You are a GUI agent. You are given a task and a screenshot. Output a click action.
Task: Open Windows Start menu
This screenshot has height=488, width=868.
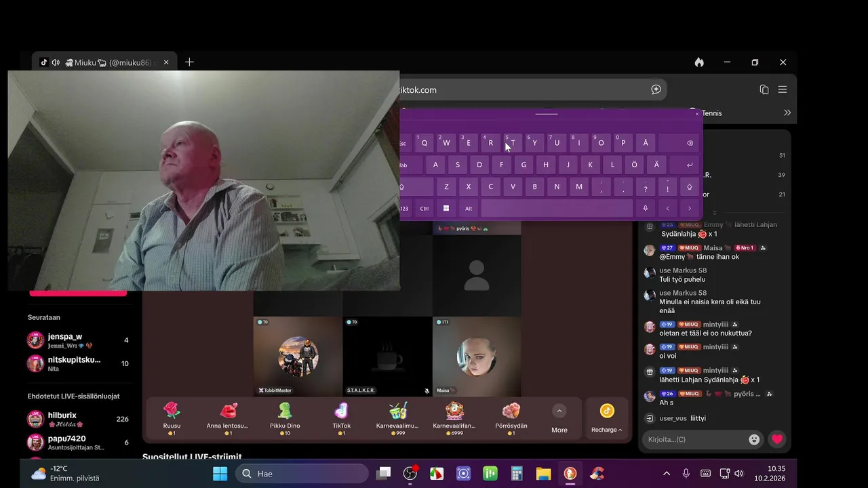coord(220,473)
